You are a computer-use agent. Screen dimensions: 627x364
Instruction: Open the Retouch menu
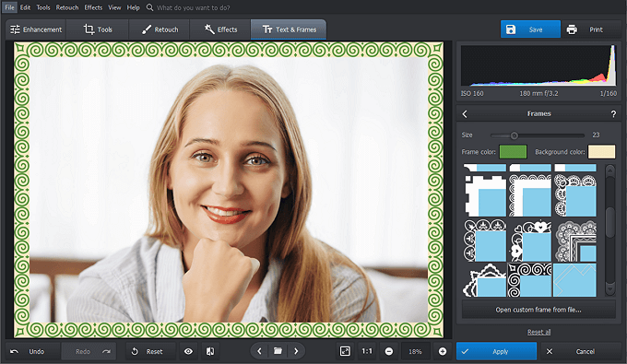coord(67,7)
